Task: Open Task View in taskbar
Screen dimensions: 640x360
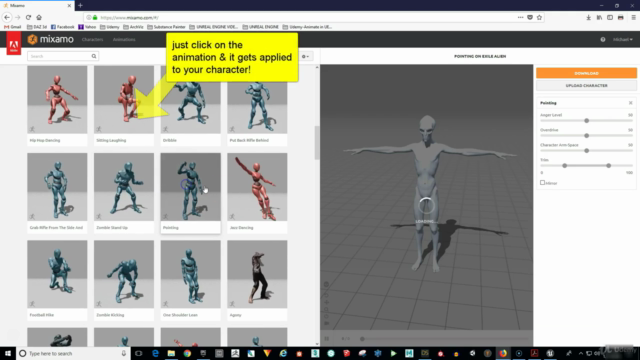Action: tap(138, 353)
